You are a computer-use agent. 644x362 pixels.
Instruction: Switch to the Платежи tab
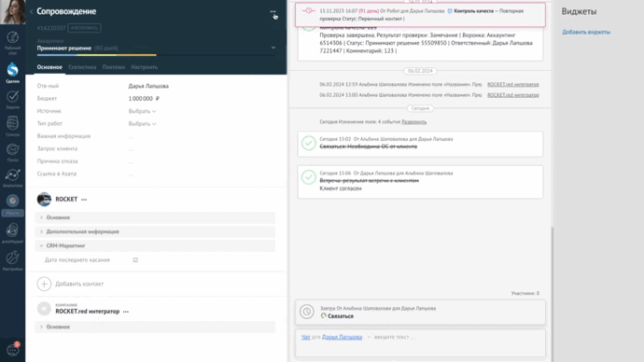[113, 67]
